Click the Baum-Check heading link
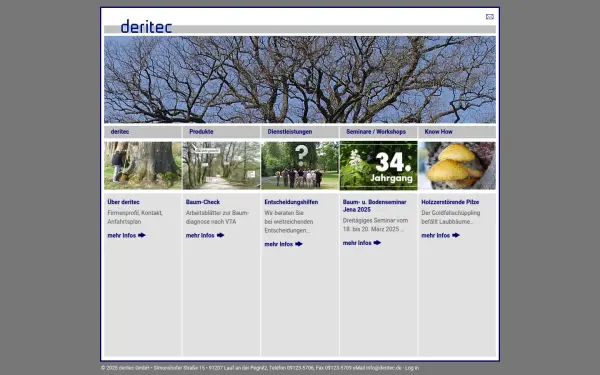This screenshot has height=375, width=600. click(x=203, y=202)
